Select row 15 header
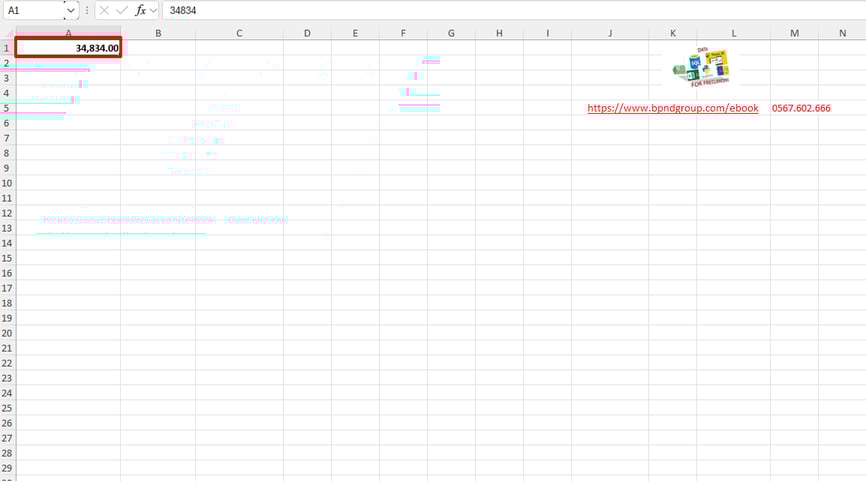The width and height of the screenshot is (866, 481). click(x=7, y=258)
